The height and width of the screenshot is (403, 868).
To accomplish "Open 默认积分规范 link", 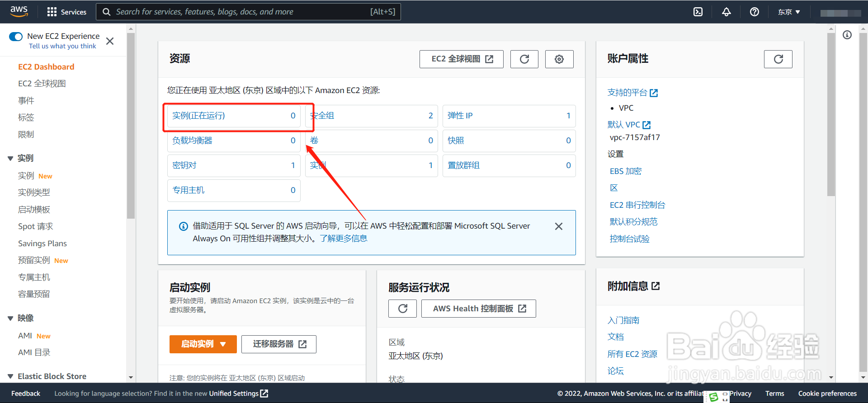I will [633, 222].
